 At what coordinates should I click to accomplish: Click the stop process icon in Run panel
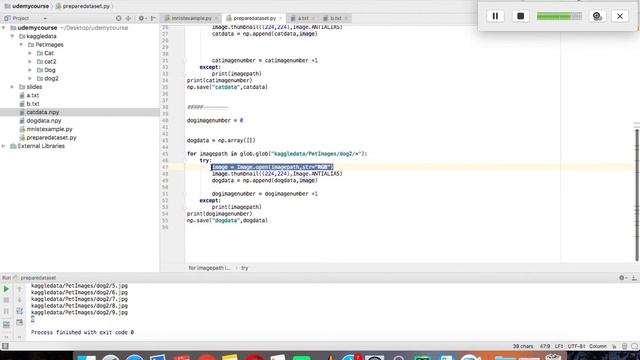pos(6,300)
